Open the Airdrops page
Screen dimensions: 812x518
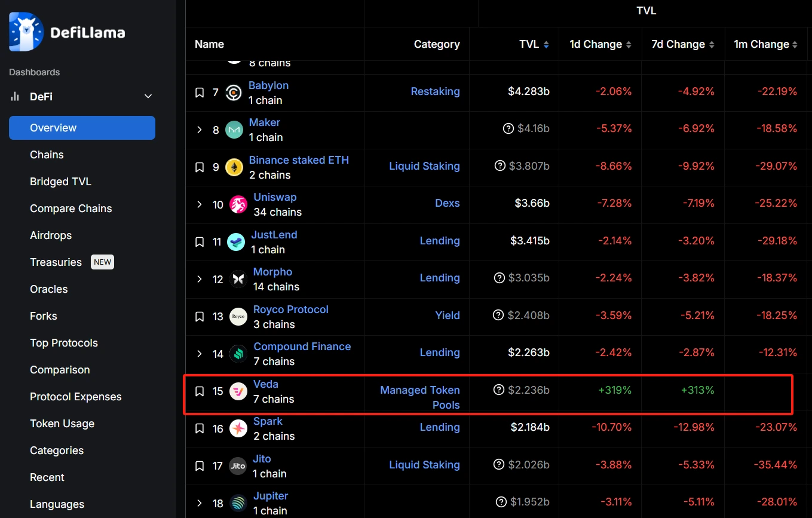[51, 235]
